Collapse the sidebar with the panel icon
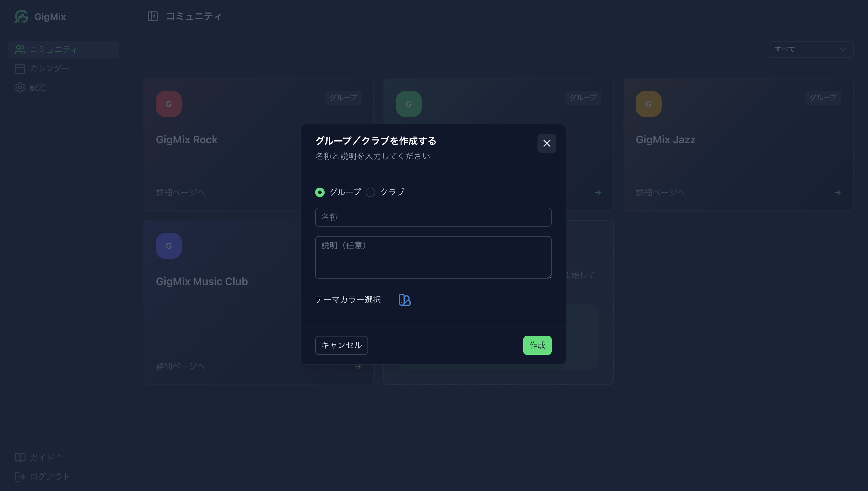The height and width of the screenshot is (491, 868). click(153, 16)
